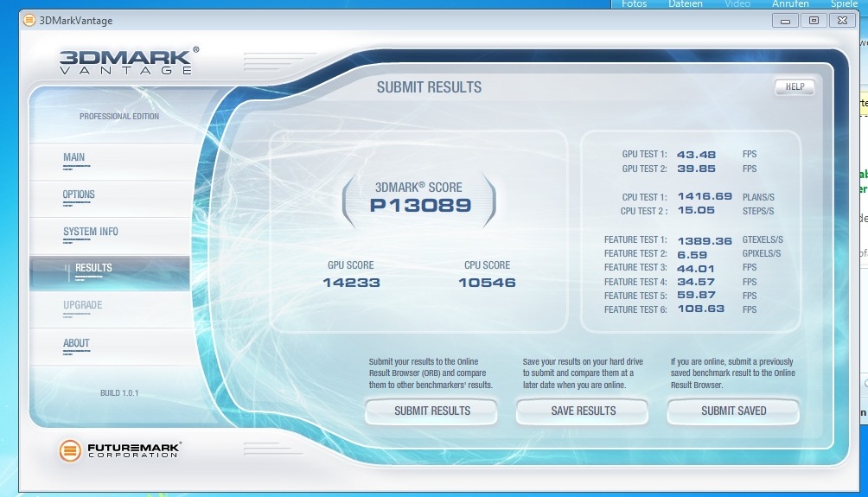868x497 pixels.
Task: Click CPU Test 1 value 1416.69
Action: 705,196
